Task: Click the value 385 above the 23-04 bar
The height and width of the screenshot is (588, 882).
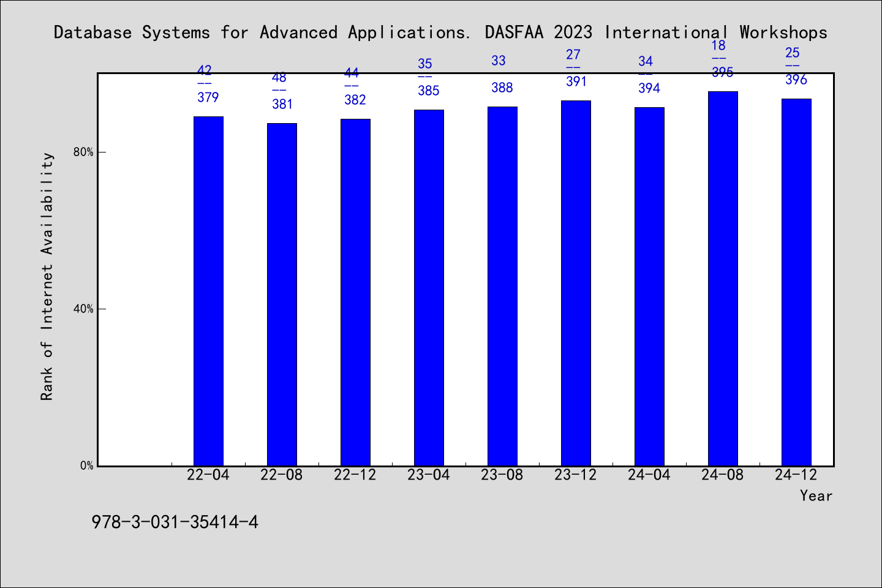Action: (x=429, y=91)
